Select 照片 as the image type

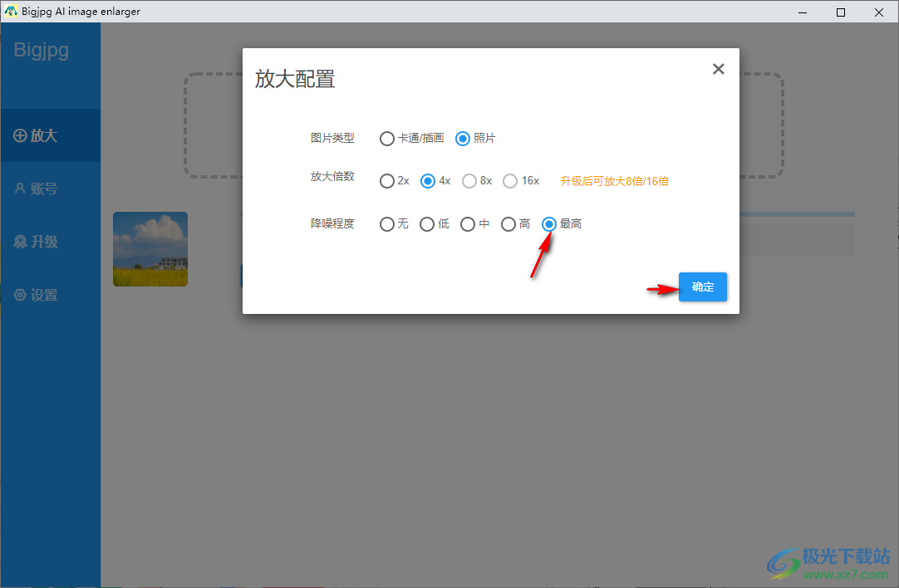[x=463, y=139]
